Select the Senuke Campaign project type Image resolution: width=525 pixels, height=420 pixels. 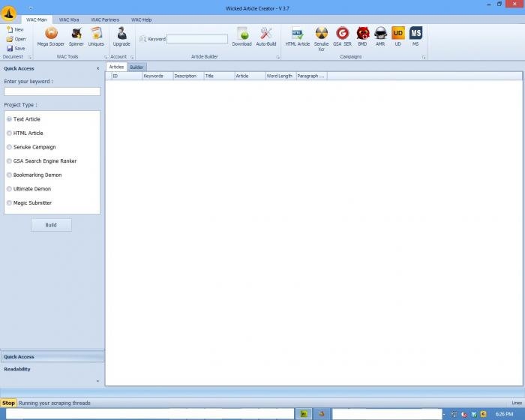point(31,147)
